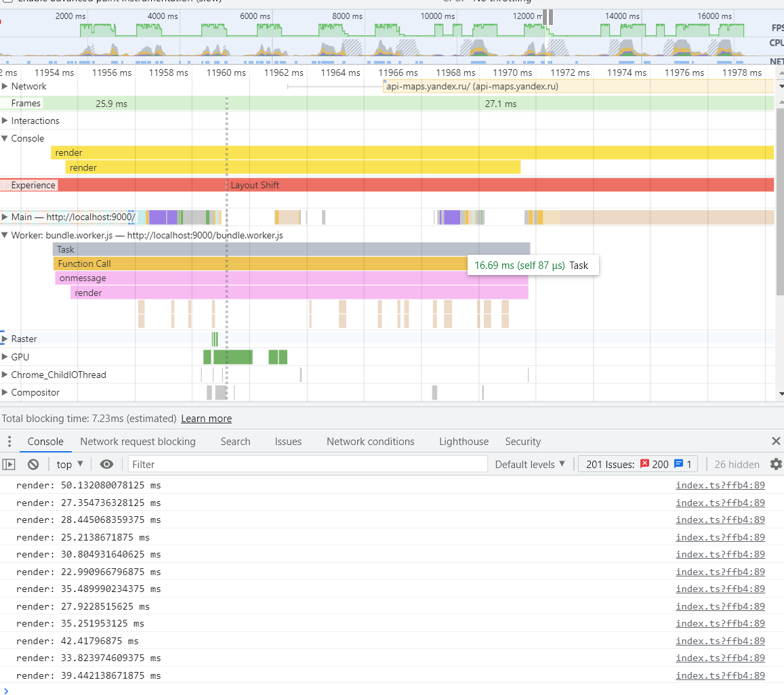Screen dimensions: 784x695
Task: Toggle advanced paint instrumentation checkbox
Action: click(8, 1)
